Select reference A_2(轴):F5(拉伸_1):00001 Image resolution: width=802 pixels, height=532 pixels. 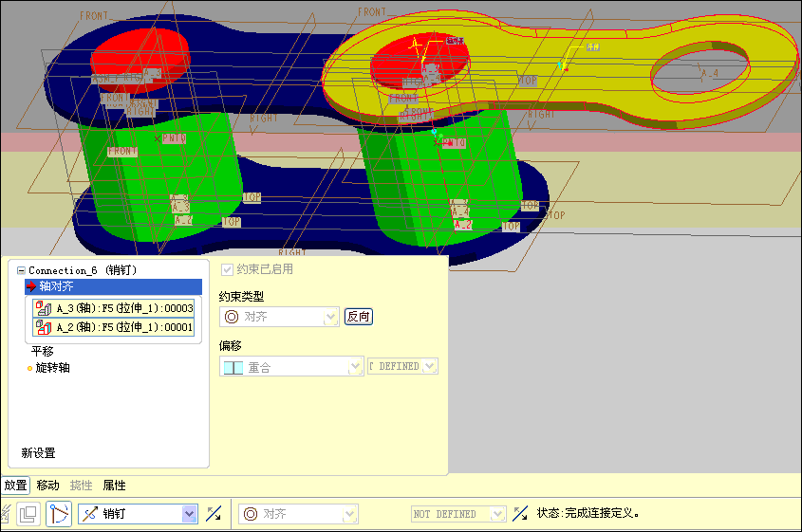[x=114, y=327]
